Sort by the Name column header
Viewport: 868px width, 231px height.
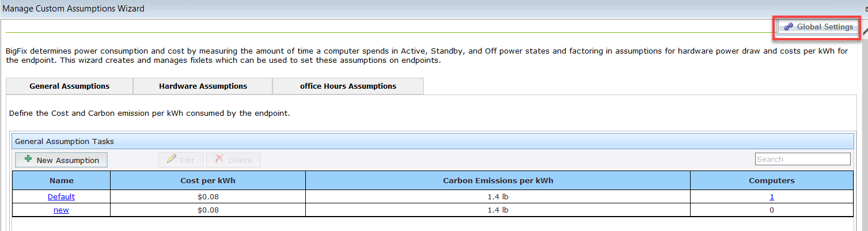pos(61,181)
